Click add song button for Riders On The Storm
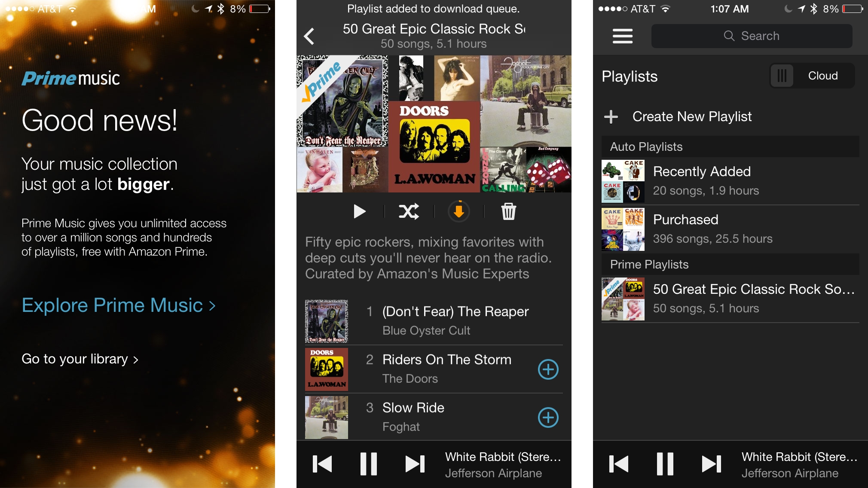This screenshot has height=488, width=868. [x=548, y=370]
